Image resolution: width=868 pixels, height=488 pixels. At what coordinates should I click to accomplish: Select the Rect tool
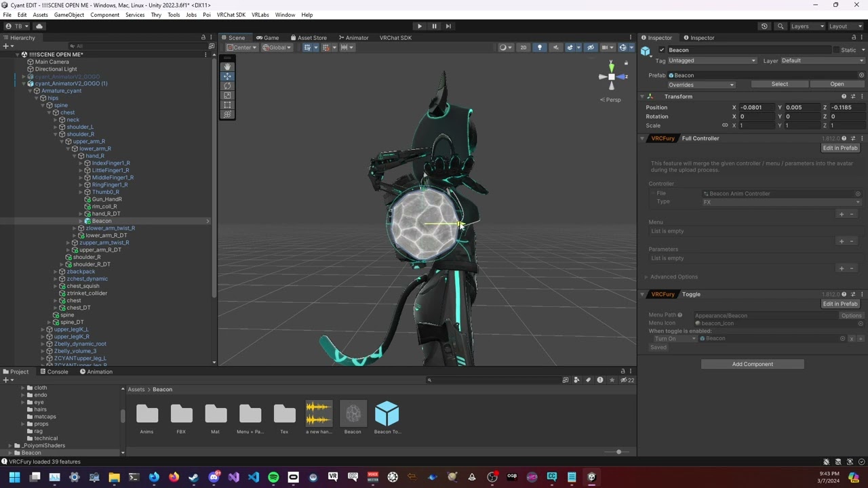coord(227,105)
